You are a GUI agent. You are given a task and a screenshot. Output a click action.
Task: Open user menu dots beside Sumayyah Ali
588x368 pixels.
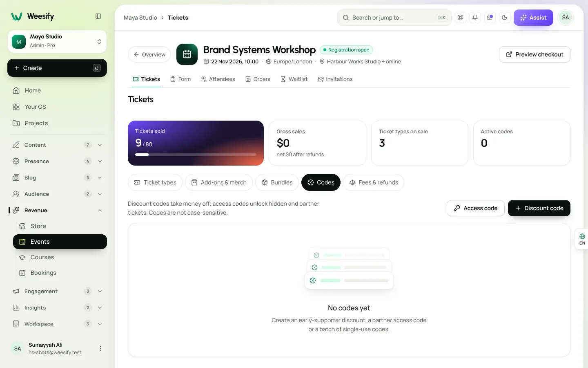coord(100,348)
